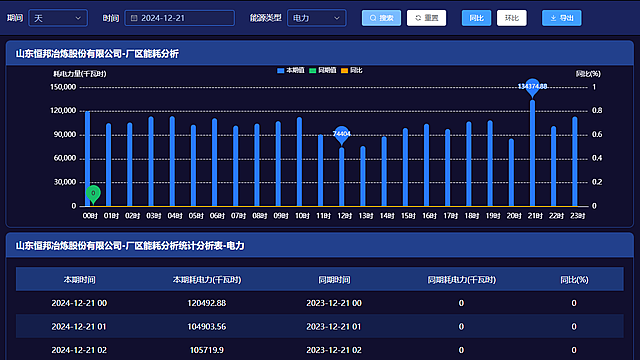Click the 同比(%) column header
Image resolution: width=640 pixels, height=360 pixels.
click(x=574, y=280)
